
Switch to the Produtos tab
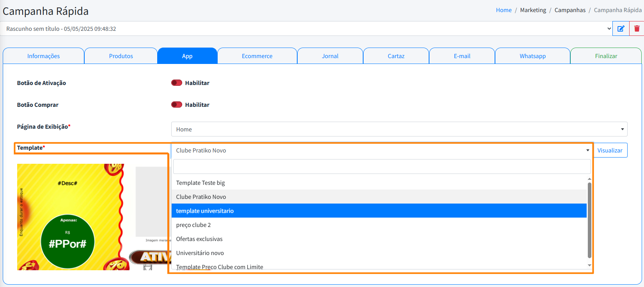tap(121, 56)
